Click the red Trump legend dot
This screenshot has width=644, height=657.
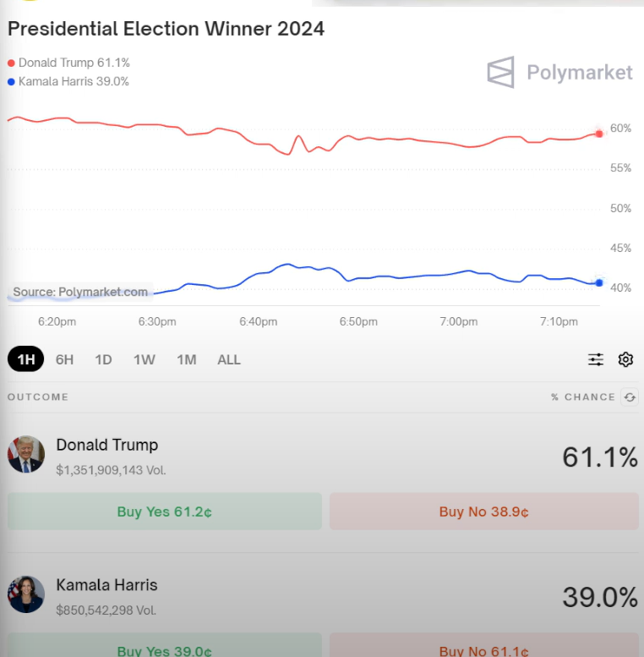(11, 63)
